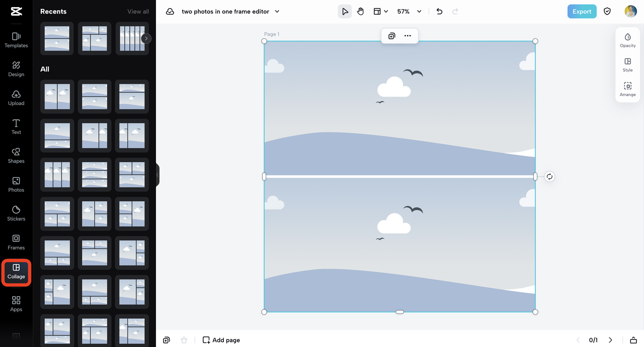The height and width of the screenshot is (347, 644).
Task: Open the Photos panel
Action: click(16, 185)
